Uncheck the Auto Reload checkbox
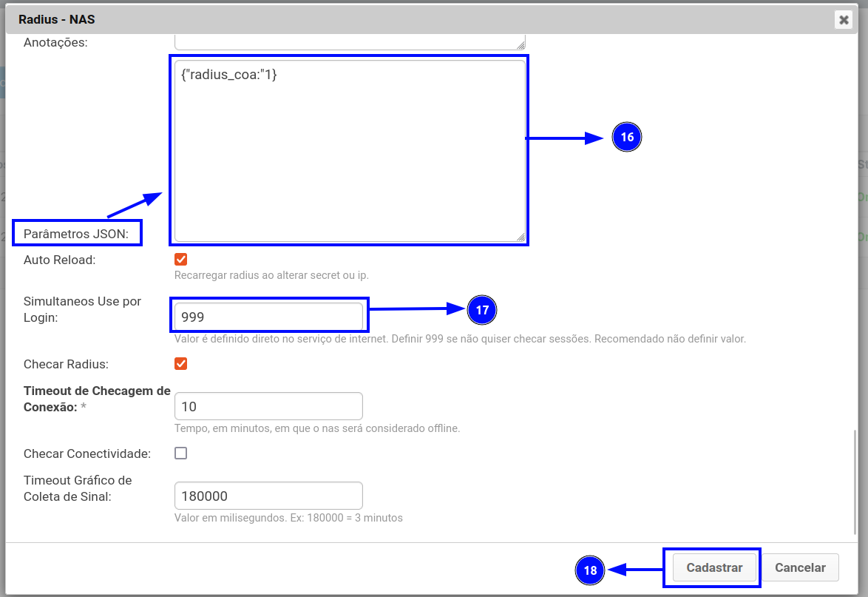This screenshot has width=868, height=597. pos(180,260)
